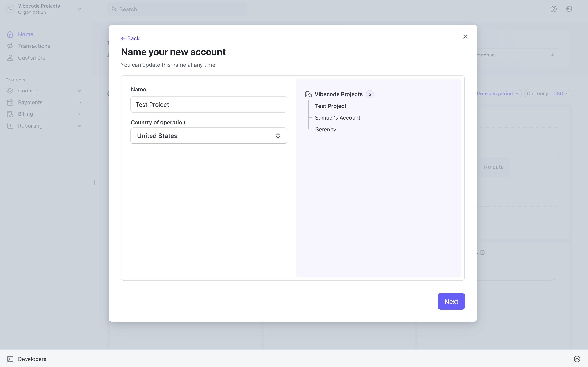Click the Transactions arrows icon
The width and height of the screenshot is (588, 367).
tap(10, 46)
